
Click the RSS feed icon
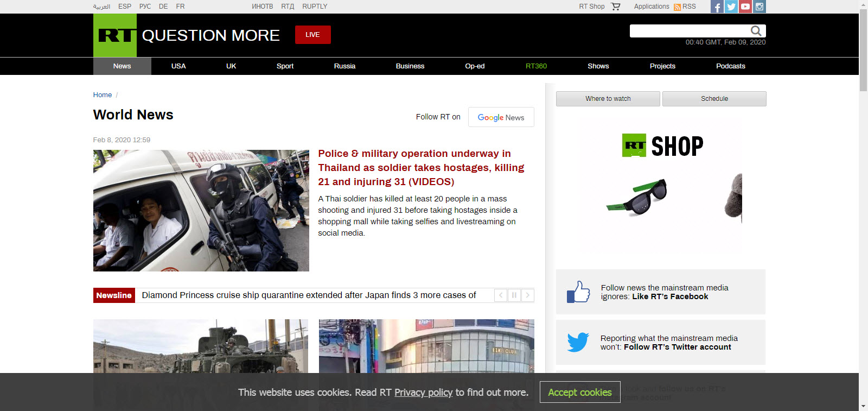pos(677,7)
